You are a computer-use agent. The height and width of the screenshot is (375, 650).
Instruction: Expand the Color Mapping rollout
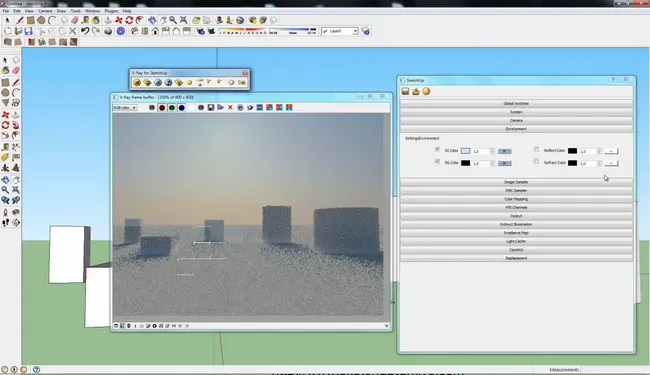(x=516, y=199)
